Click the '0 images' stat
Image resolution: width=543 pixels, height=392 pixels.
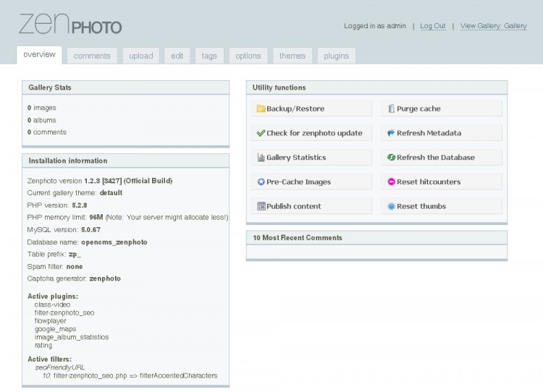(41, 108)
